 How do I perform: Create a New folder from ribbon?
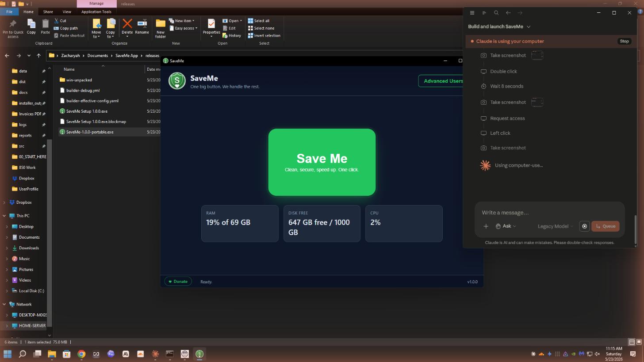[x=161, y=28]
